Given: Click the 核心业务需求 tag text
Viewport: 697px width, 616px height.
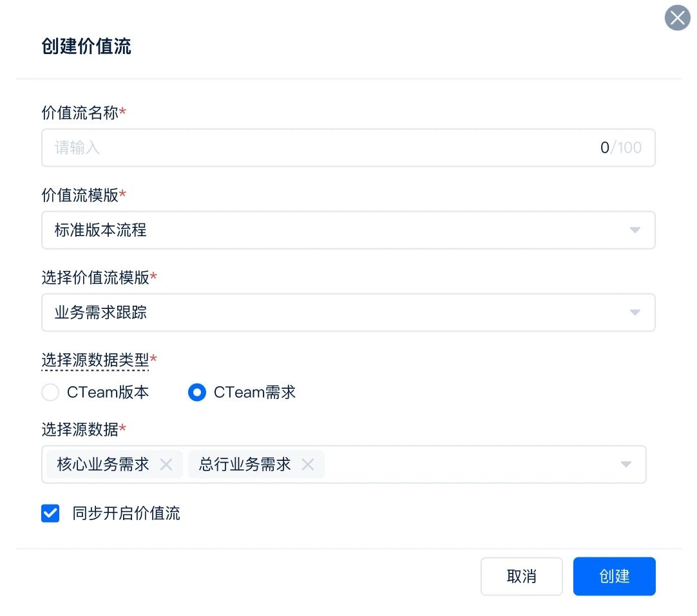Looking at the screenshot, I should 103,465.
